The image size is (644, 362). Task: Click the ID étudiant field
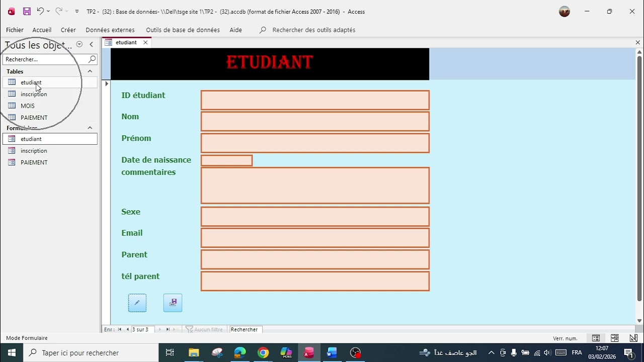315,100
